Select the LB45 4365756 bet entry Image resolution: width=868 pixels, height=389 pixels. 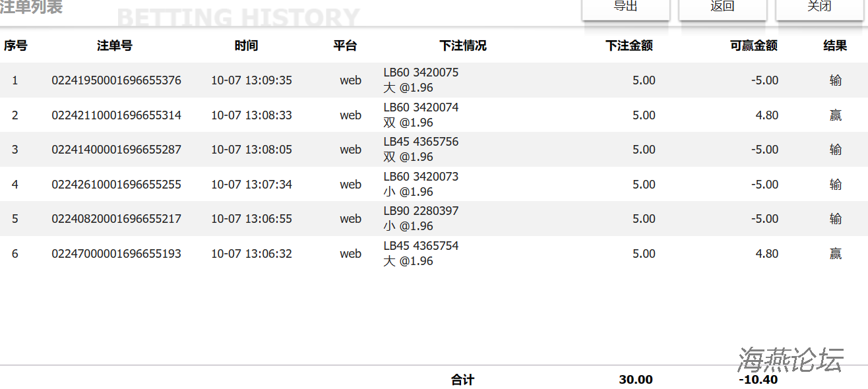[421, 142]
